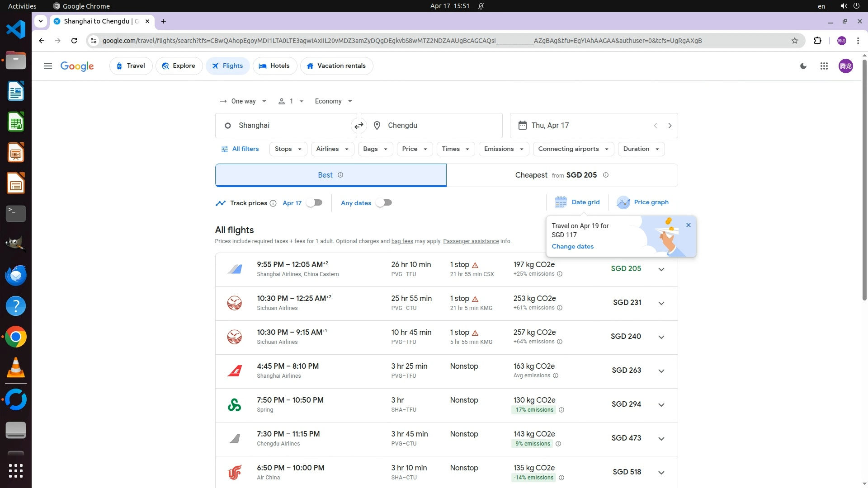Toggle Any dates price tracking

point(384,203)
